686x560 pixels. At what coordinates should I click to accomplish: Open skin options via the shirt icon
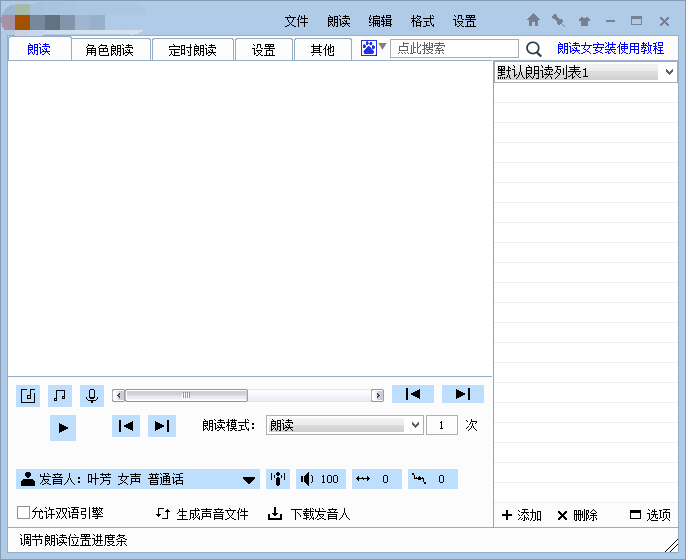click(x=584, y=21)
